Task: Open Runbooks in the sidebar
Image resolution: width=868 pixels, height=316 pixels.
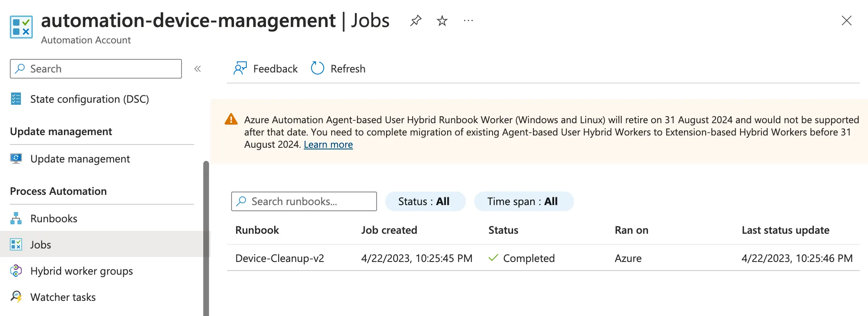Action: (54, 219)
